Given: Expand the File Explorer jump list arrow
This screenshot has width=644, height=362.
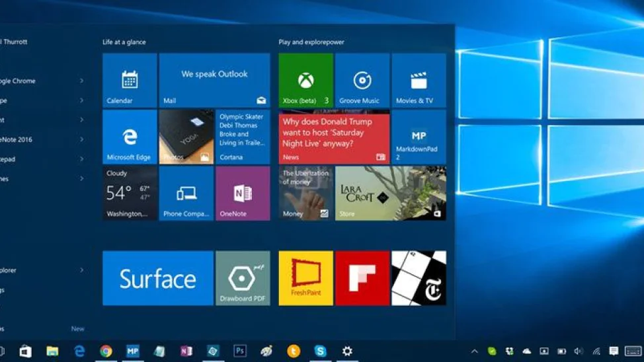Looking at the screenshot, I should (x=81, y=270).
